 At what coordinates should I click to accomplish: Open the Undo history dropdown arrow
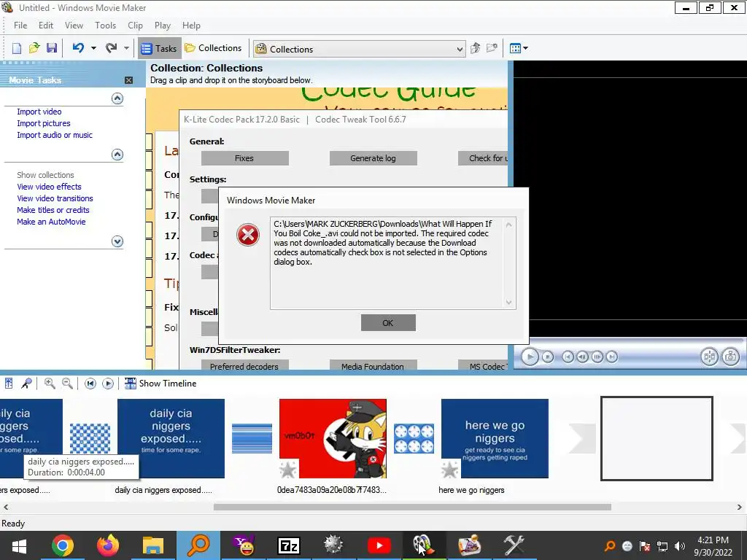(93, 48)
